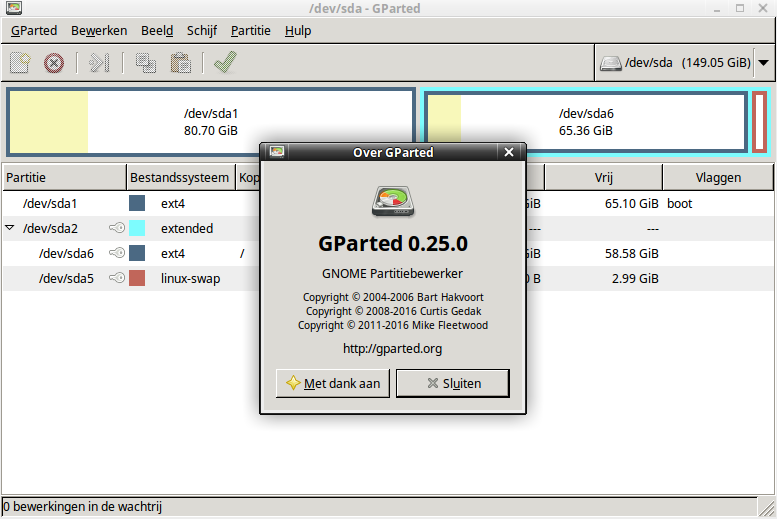Select the /dev/sda6 block in disk map
The height and width of the screenshot is (519, 777).
(585, 122)
